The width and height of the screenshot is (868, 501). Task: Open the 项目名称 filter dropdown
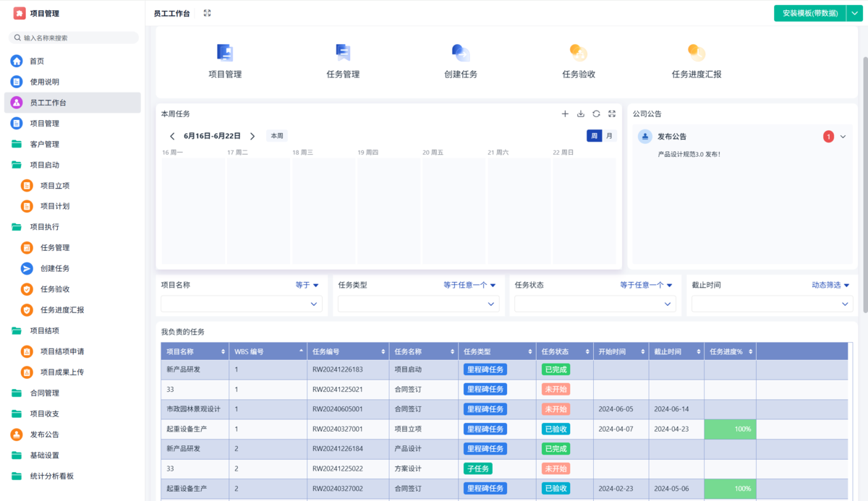[x=241, y=304]
